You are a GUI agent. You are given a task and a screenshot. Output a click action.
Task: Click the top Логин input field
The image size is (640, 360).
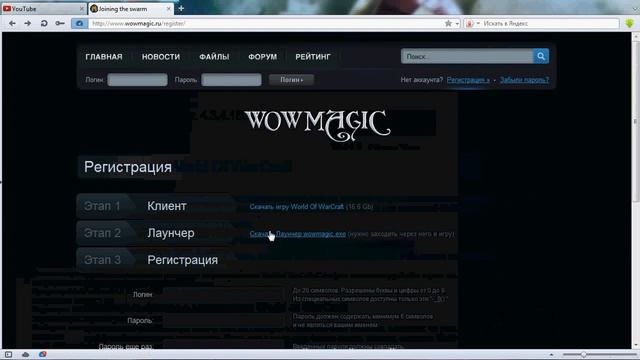click(x=138, y=80)
